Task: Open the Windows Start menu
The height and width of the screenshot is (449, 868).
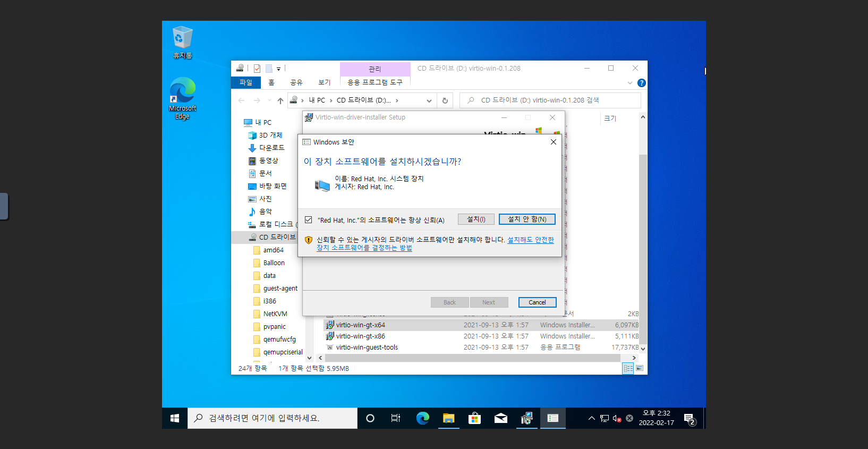Action: click(x=175, y=418)
